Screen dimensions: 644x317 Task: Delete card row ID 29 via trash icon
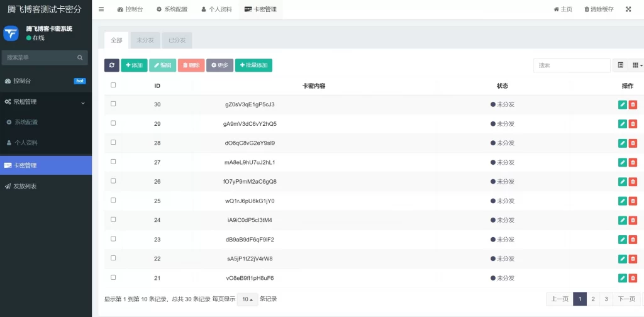click(x=633, y=124)
